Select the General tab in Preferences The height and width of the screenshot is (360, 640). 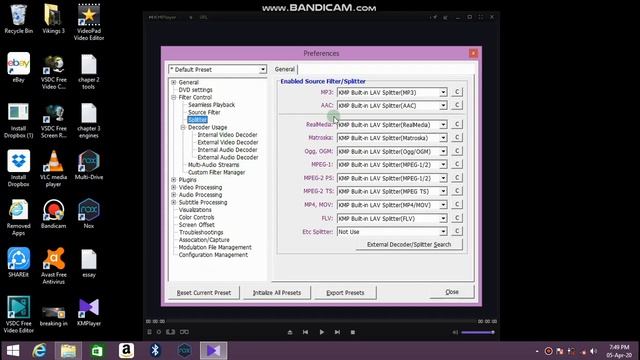tap(284, 69)
